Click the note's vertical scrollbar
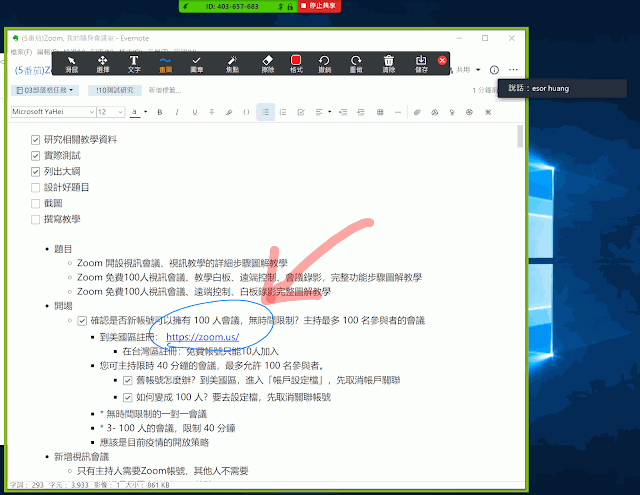Viewport: 640px width, 495px height. 520,137
